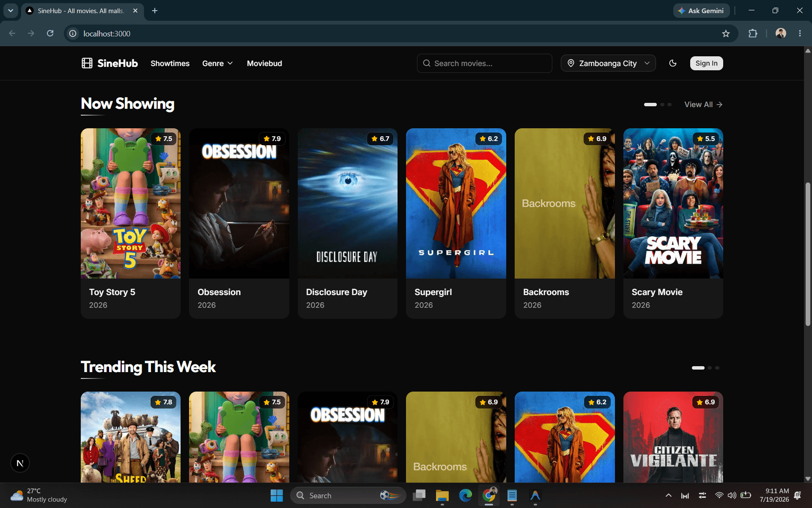Open the Scary Movie poster
The width and height of the screenshot is (812, 508).
[x=673, y=204]
